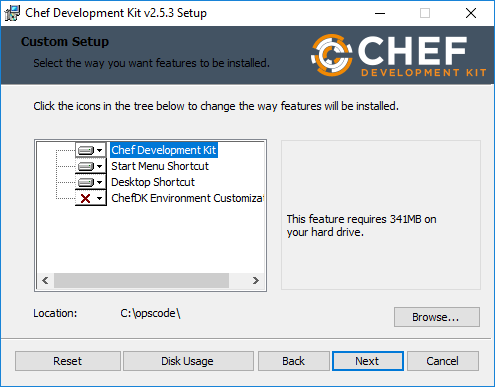
Task: Click the horizontal scrollbar thumb in feature tree
Action: 141,280
